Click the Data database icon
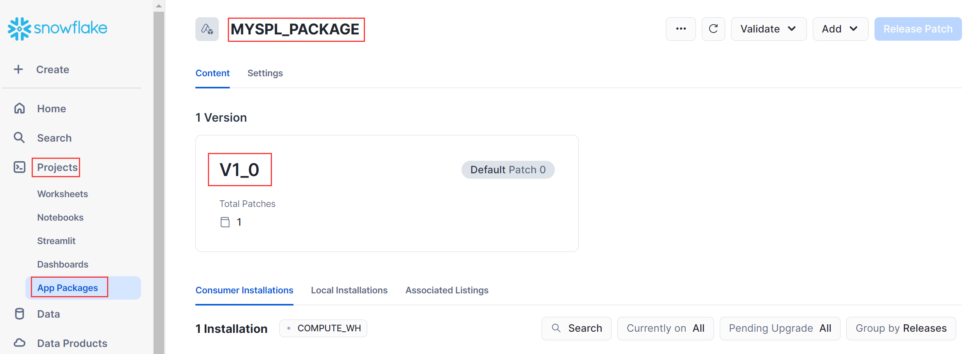 (x=20, y=314)
